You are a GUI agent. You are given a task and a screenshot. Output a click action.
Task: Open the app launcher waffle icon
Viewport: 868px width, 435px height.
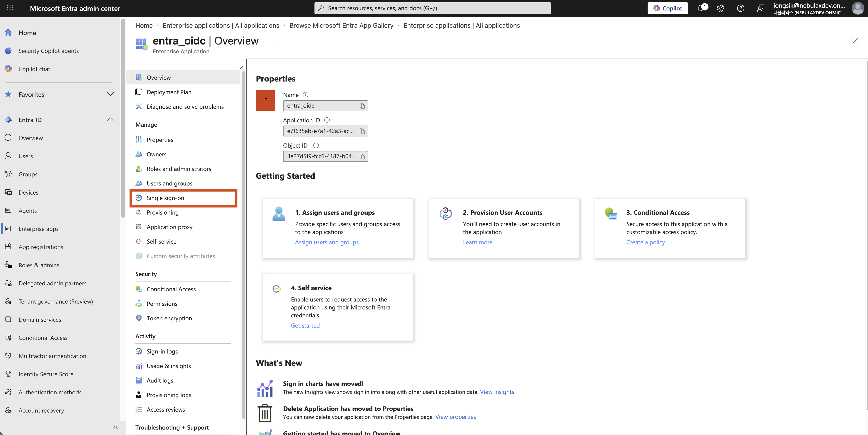(10, 8)
